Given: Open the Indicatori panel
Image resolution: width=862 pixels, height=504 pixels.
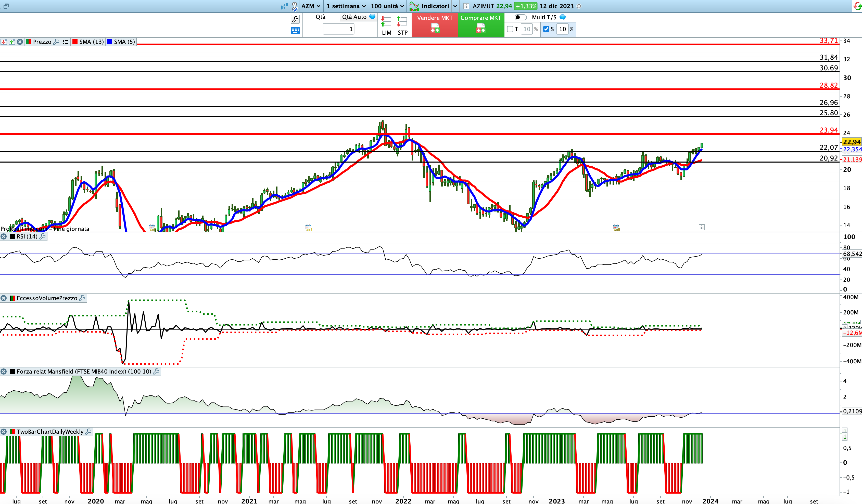Looking at the screenshot, I should 429,6.
